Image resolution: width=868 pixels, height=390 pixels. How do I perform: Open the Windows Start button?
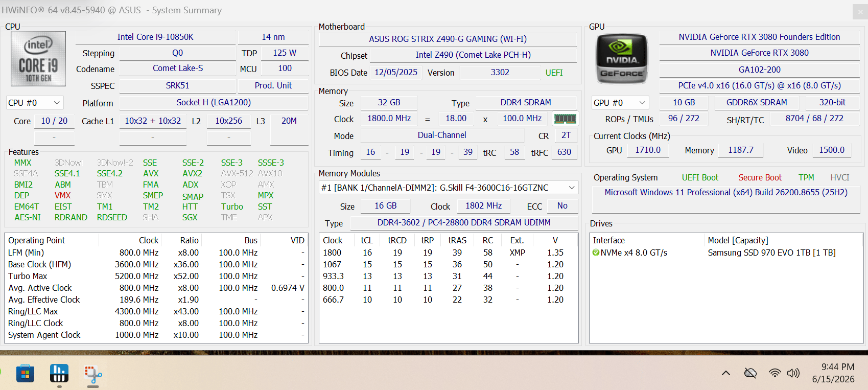coord(25,374)
